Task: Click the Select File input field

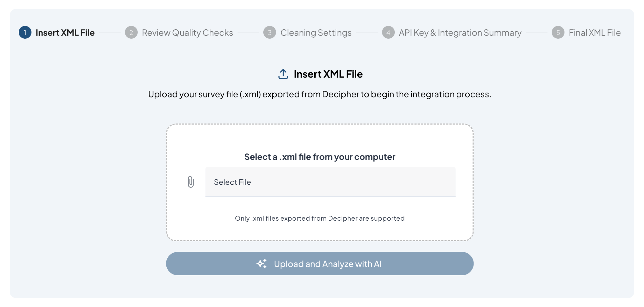Action: click(x=330, y=182)
